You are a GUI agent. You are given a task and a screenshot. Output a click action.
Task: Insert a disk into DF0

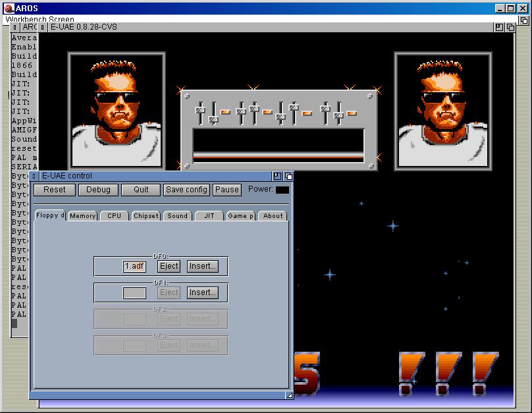click(203, 266)
